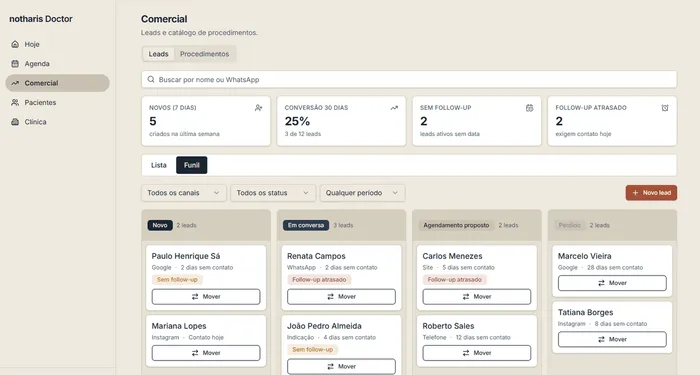Open the Carlos Menezes lead name
This screenshot has height=375, width=700.
click(x=452, y=256)
